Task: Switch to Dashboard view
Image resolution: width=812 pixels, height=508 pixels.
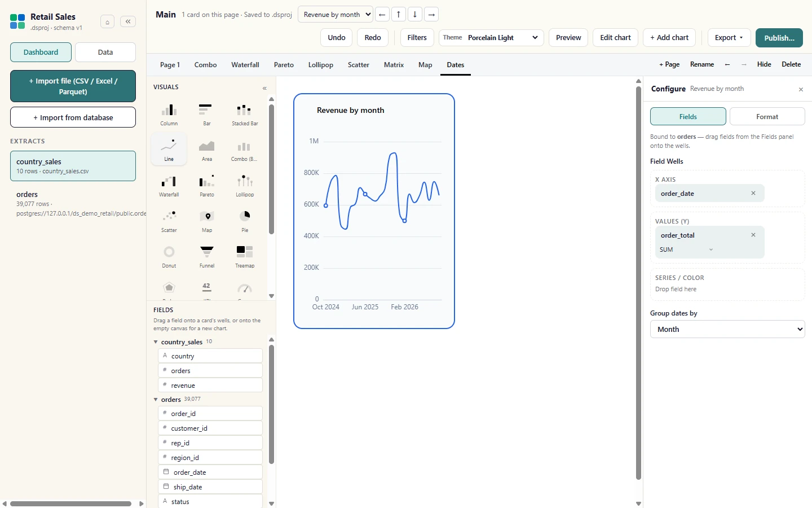Action: point(41,52)
